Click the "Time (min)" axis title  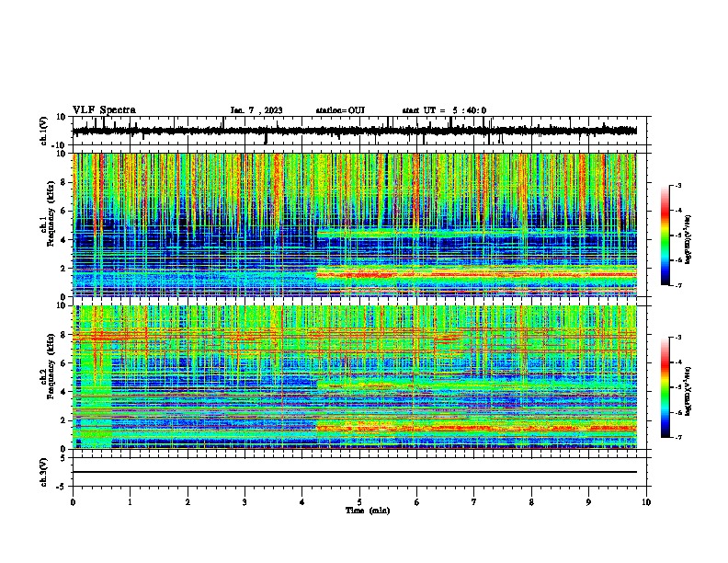(x=368, y=511)
